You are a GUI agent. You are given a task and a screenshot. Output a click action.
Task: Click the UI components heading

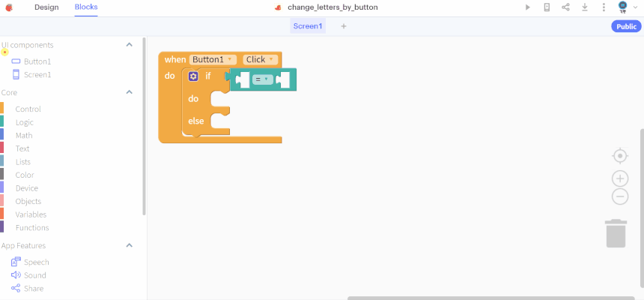coord(27,45)
